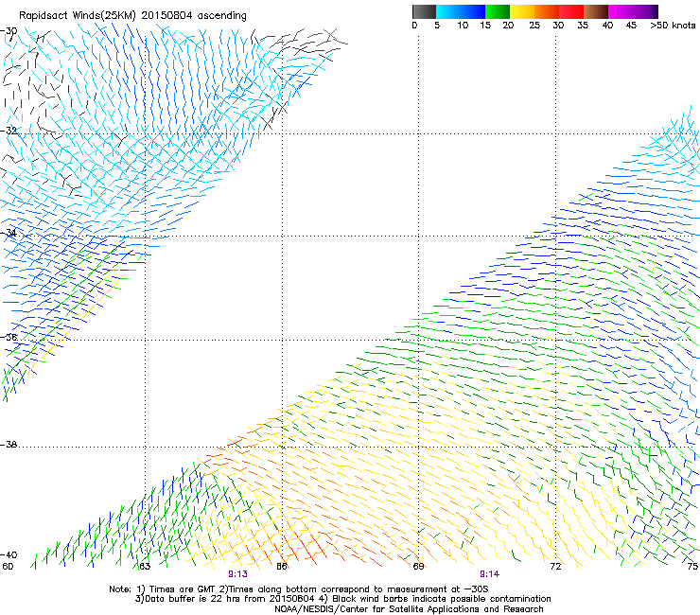Screen dimensions: 700x615
Task: Click the 'Times are GMT' note line
Action: tap(298, 589)
